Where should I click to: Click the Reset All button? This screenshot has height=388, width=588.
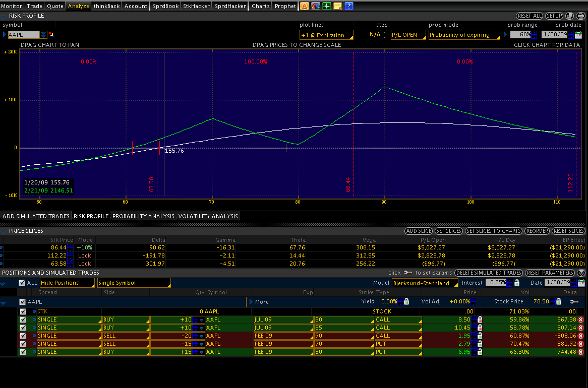(530, 16)
